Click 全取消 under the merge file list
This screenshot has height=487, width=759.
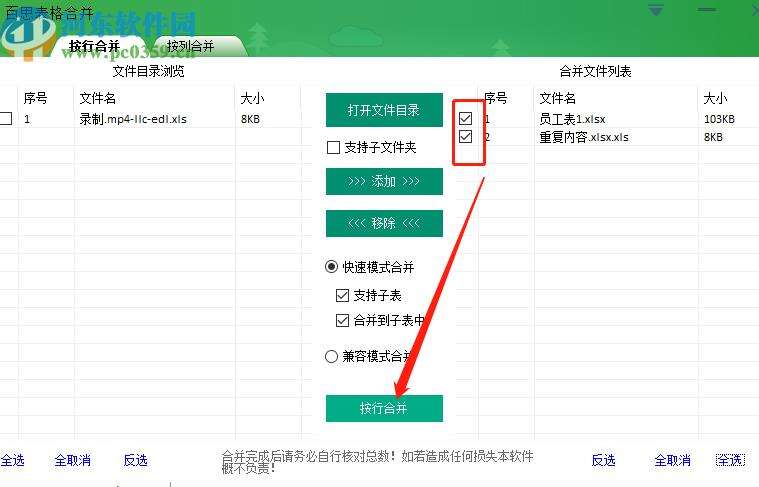672,460
